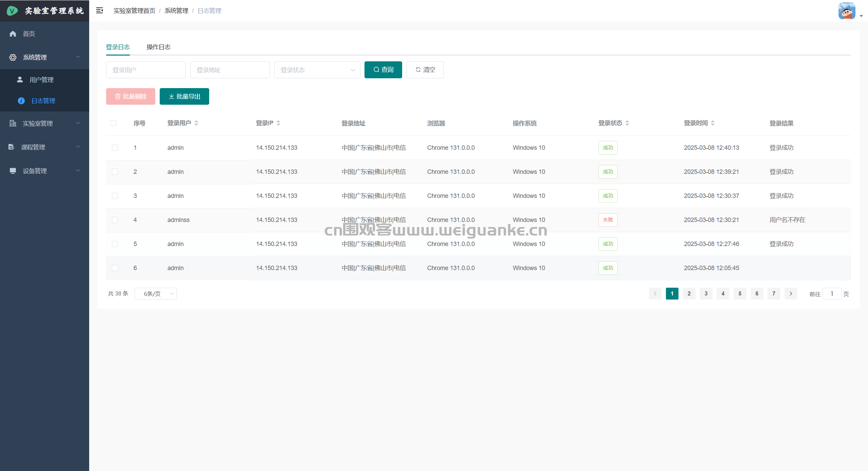Select the checkbox for the adminss row
Viewport: 868px width, 471px height.
115,220
